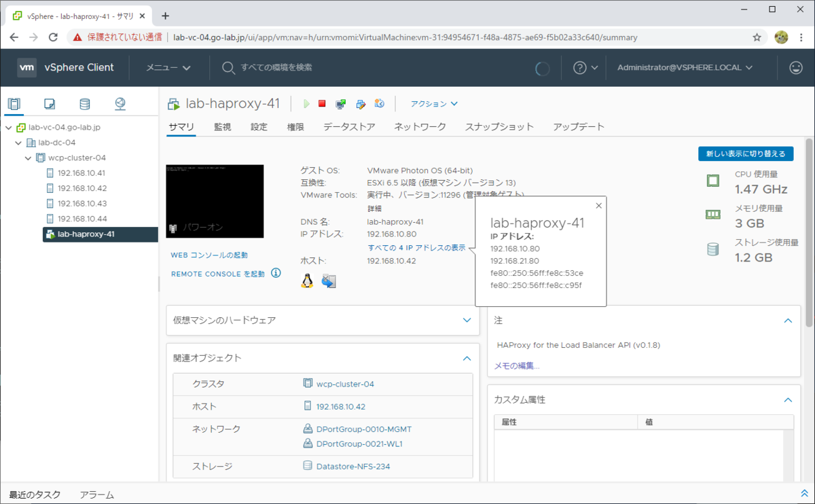Click edit settings toolbar icon

coord(361,104)
